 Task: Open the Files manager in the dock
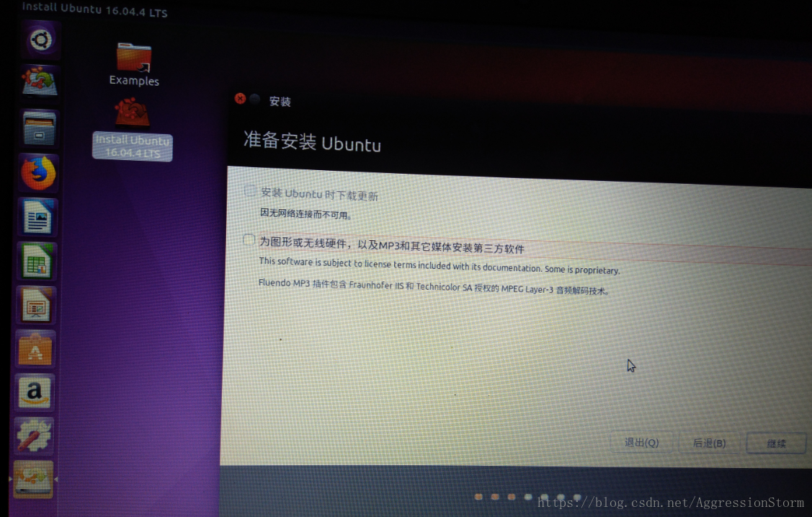click(x=40, y=128)
